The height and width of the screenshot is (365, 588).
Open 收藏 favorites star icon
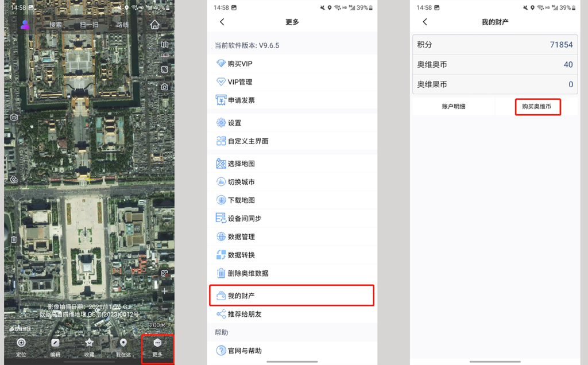pos(89,347)
